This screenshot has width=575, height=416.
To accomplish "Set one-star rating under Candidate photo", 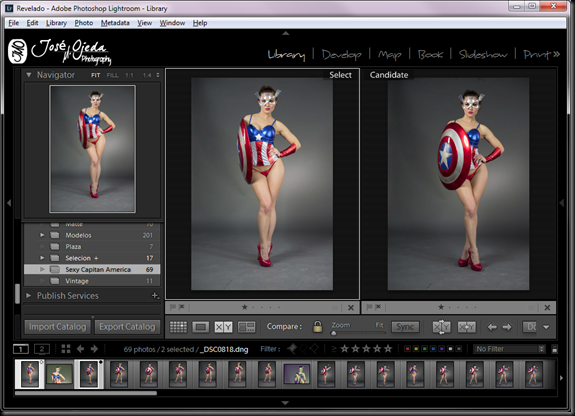I will 441,307.
